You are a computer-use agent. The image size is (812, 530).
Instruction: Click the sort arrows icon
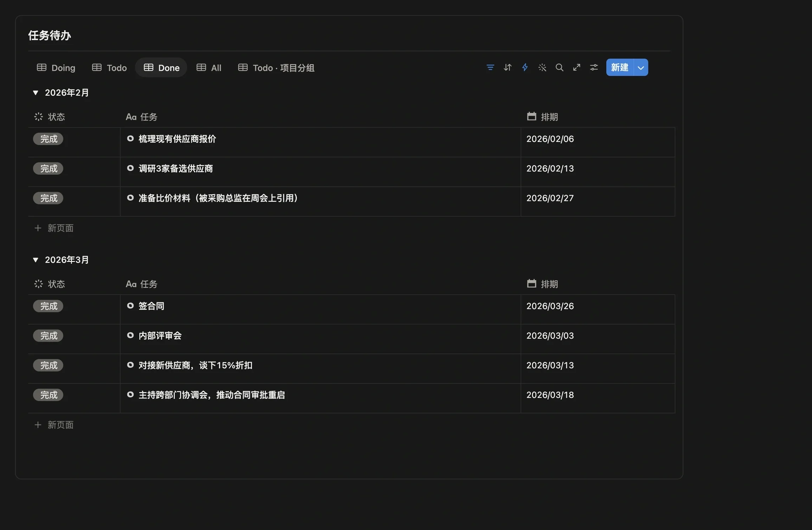(507, 67)
